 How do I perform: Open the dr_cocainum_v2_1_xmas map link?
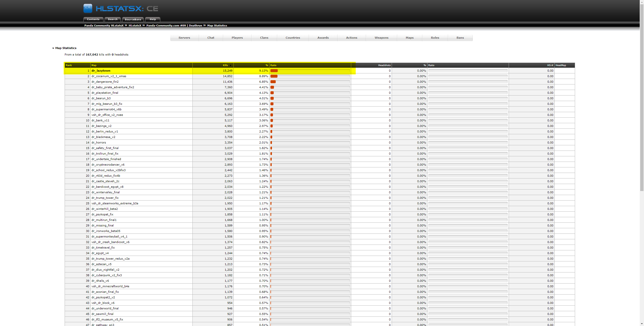pos(109,76)
